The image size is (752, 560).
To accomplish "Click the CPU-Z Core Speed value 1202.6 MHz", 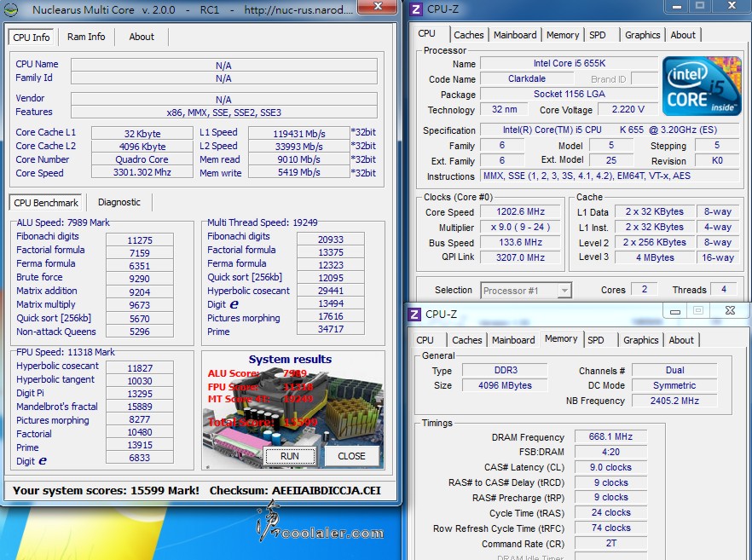I will coord(520,211).
